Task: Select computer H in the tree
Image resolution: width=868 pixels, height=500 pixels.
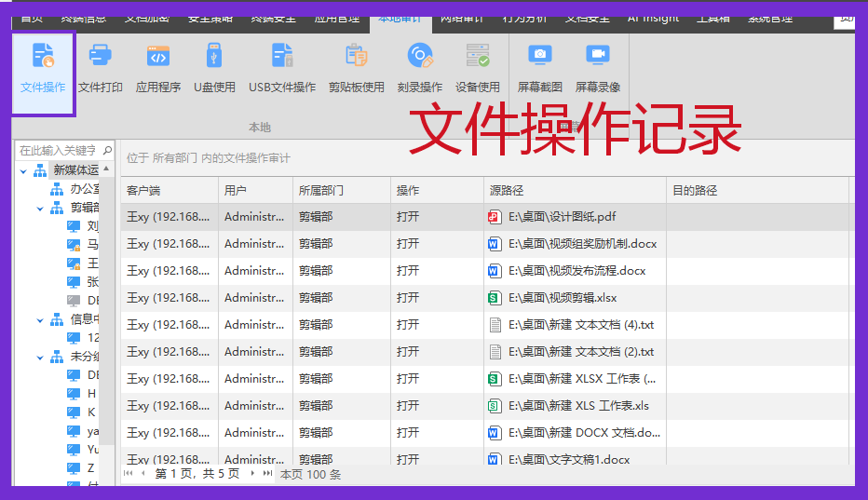Action: click(x=82, y=393)
